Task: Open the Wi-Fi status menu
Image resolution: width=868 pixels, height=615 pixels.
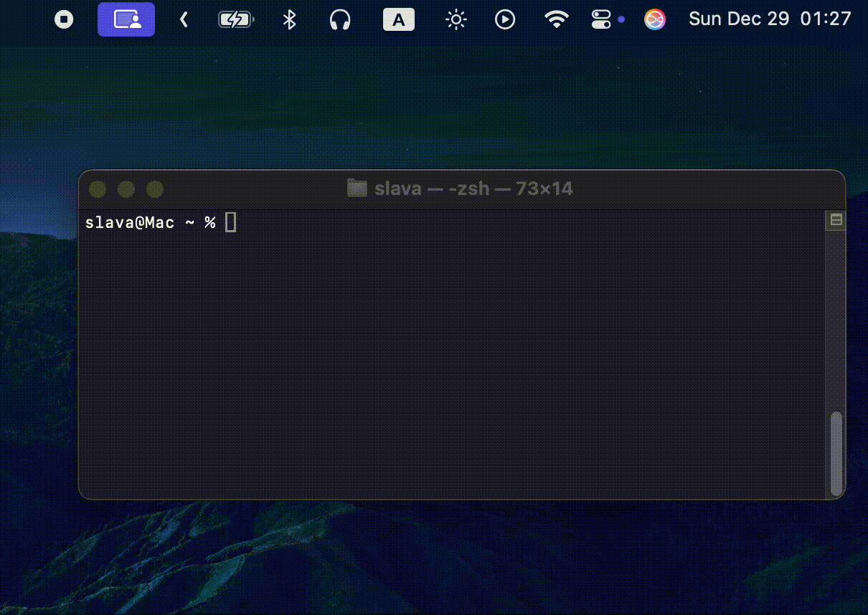Action: [x=556, y=19]
